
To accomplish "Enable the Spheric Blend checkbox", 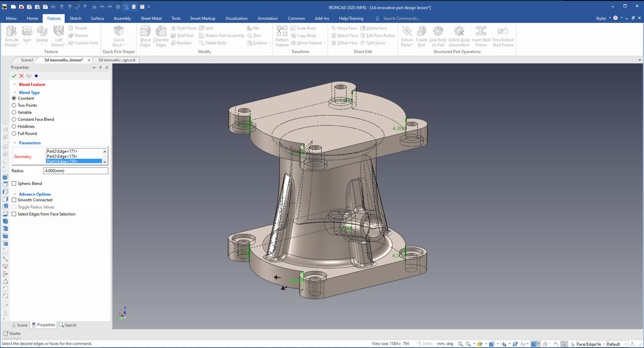I will tap(14, 184).
